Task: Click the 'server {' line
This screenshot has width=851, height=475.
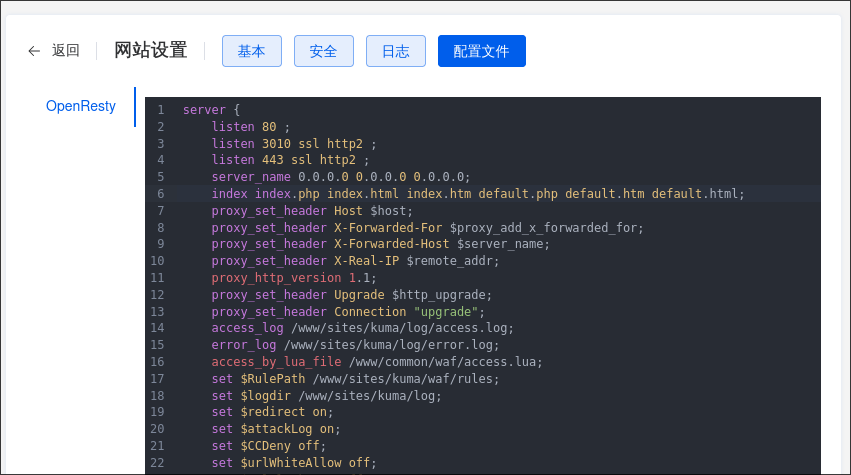Action: pos(211,110)
